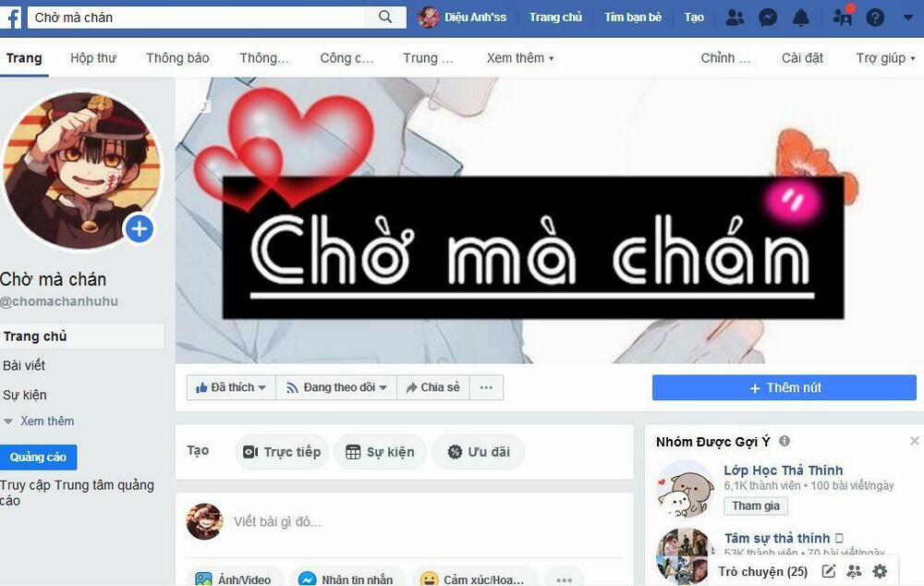Click the new message compose icon in chat bar

[829, 570]
